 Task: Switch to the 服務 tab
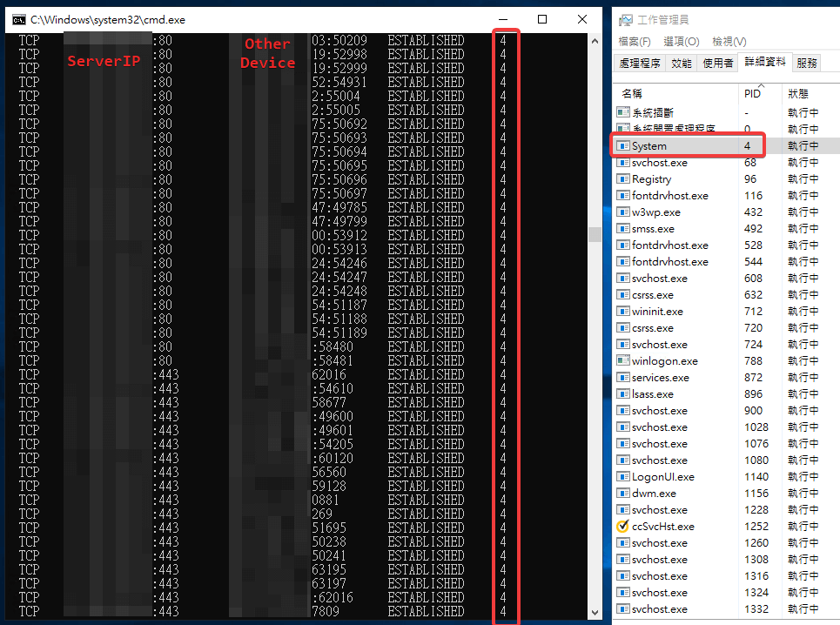click(x=807, y=63)
